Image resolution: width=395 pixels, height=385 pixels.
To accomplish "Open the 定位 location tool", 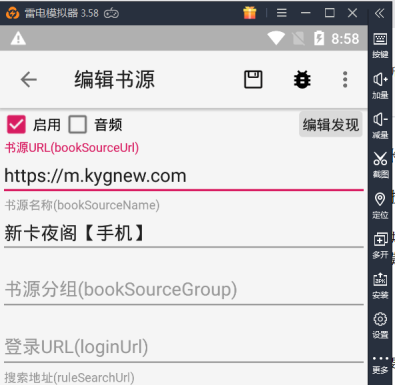I will tap(380, 206).
